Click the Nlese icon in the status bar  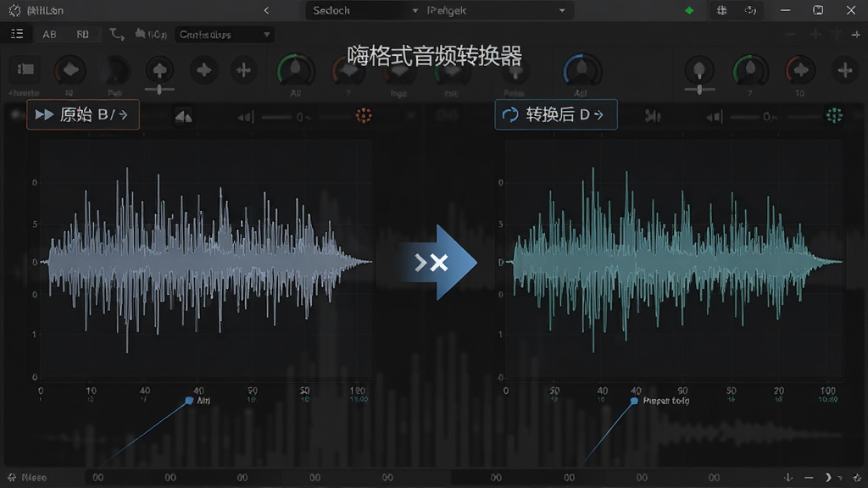coord(12,477)
